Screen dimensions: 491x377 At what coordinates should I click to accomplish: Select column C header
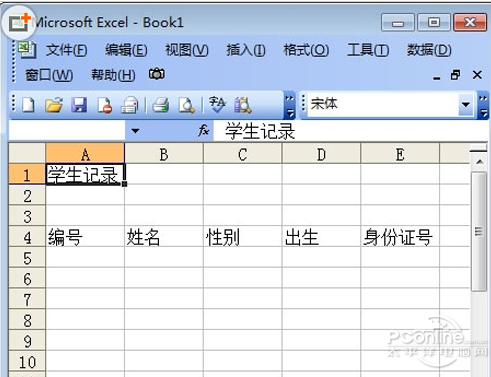point(242,154)
